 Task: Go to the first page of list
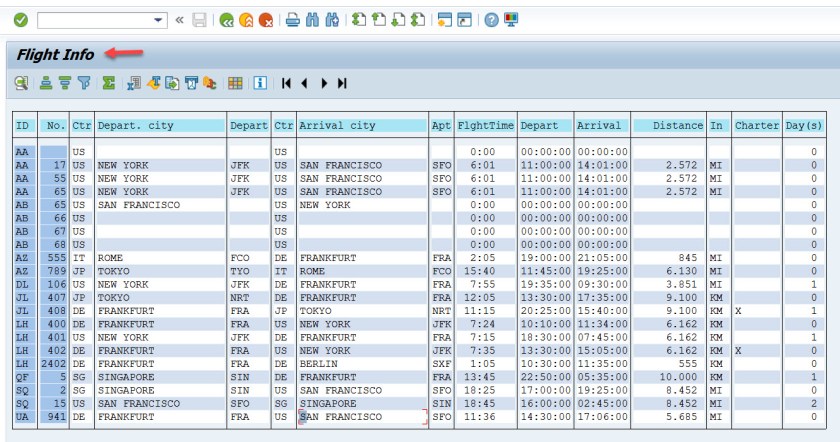click(x=286, y=84)
